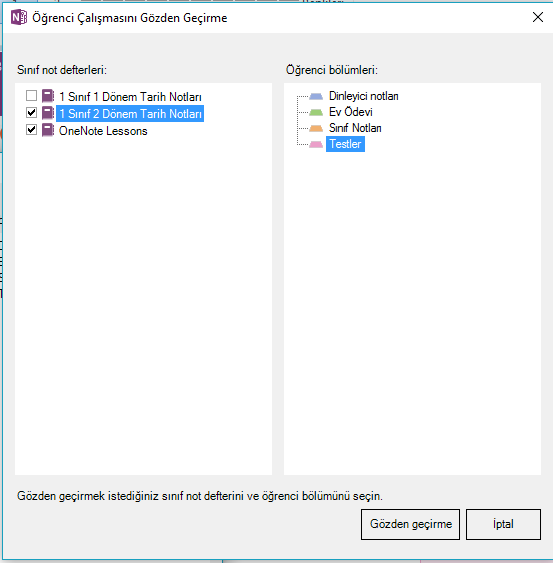Select the OneNote Lessons notebook entry

click(103, 131)
